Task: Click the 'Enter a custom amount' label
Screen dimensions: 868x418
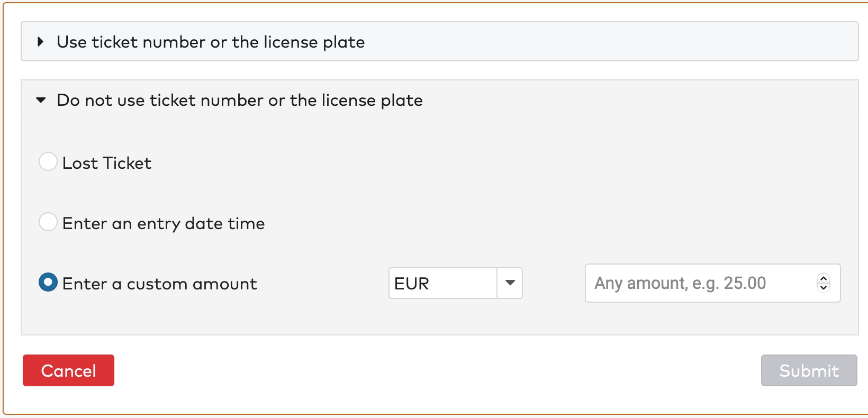Action: tap(159, 284)
